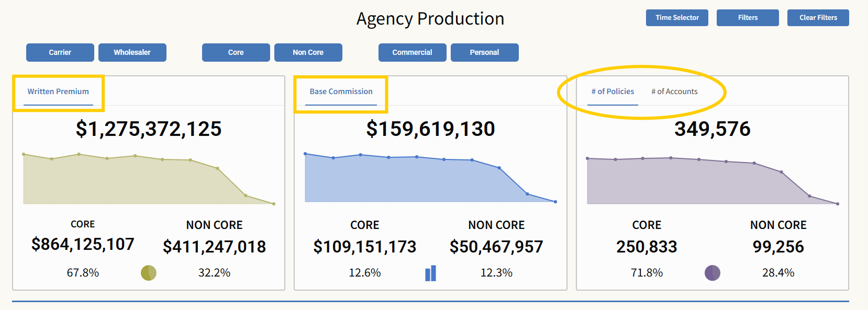Open the Filters panel

(748, 18)
